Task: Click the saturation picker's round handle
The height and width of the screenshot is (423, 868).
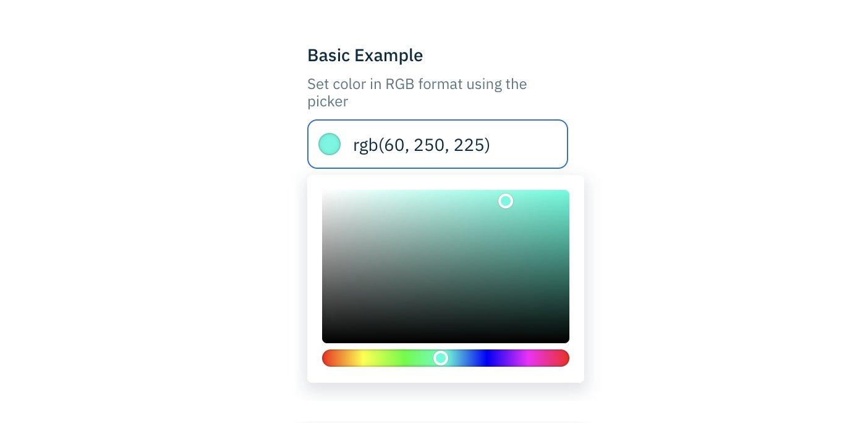Action: (x=506, y=201)
